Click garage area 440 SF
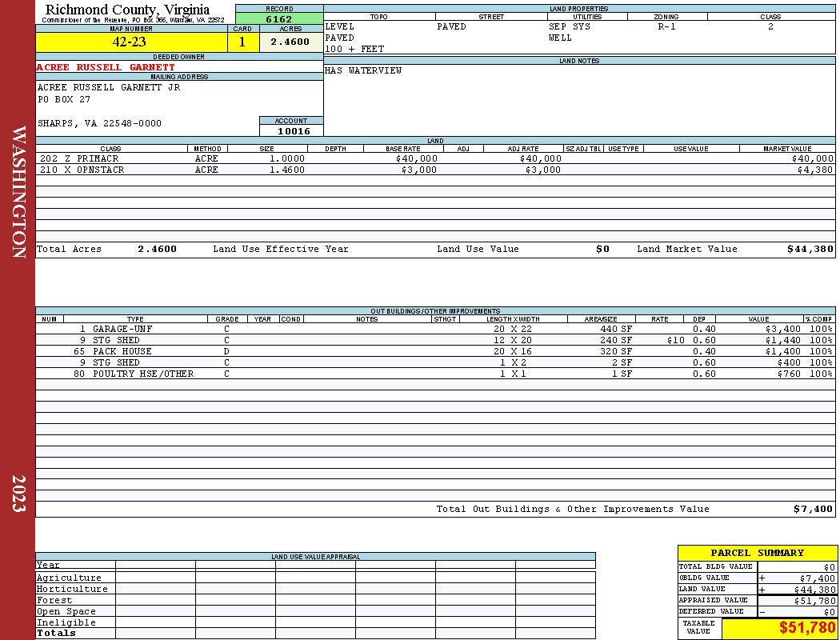The height and width of the screenshot is (640, 840). point(616,329)
